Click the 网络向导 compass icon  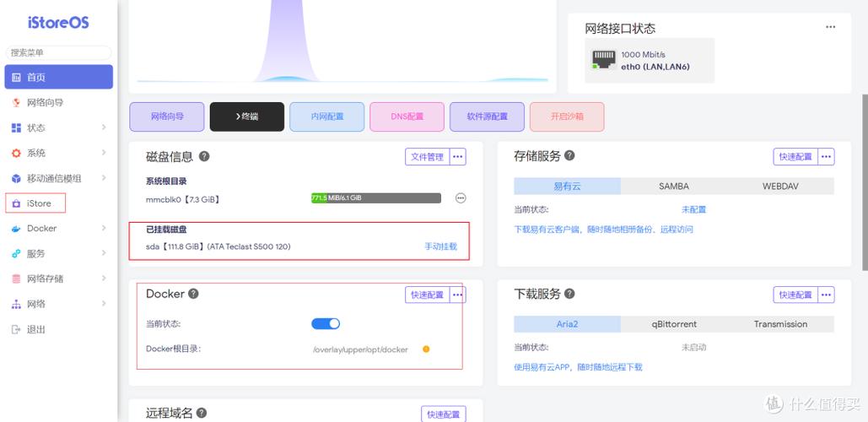[x=16, y=102]
